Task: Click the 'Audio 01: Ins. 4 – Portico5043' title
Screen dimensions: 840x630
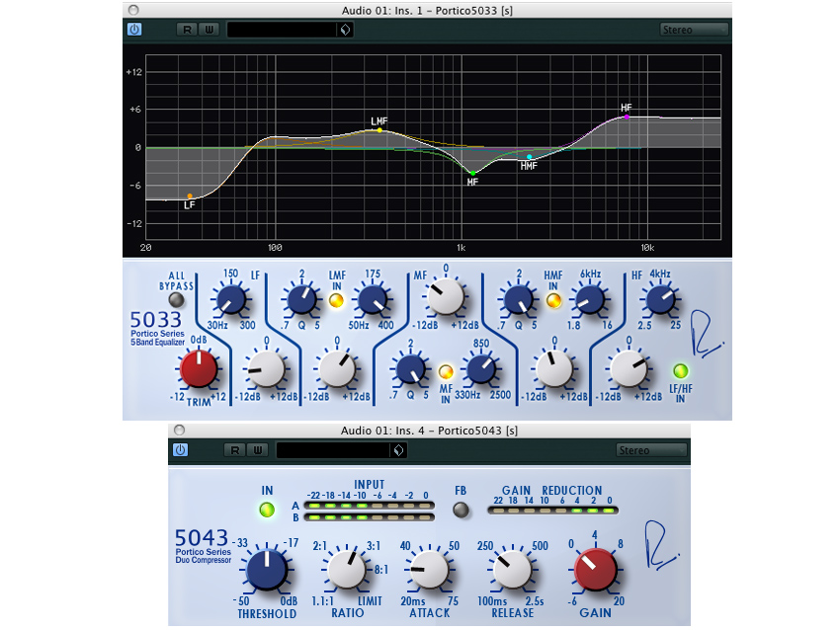Action: click(x=429, y=431)
